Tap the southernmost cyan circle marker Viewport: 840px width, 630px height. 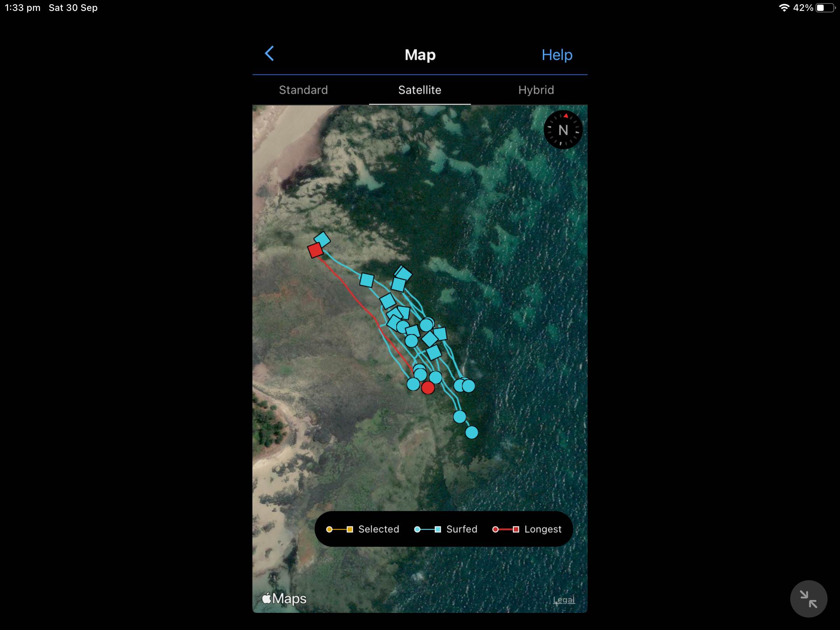click(x=471, y=432)
